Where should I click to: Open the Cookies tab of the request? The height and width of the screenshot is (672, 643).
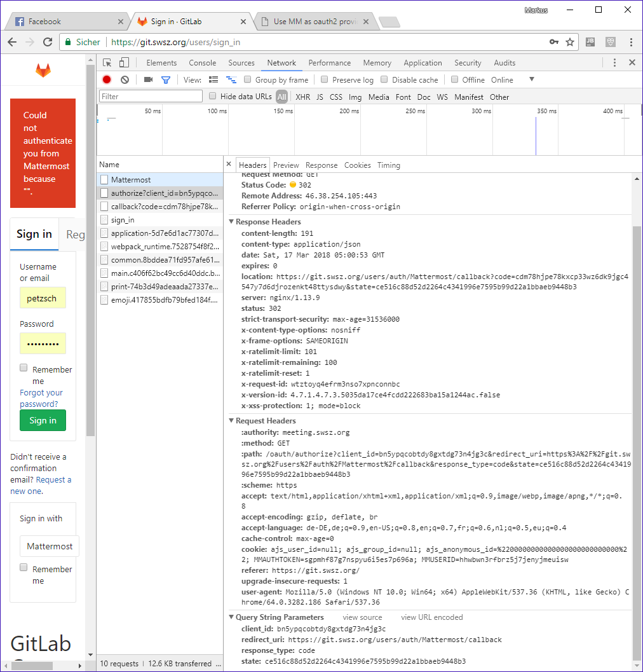[x=357, y=165]
